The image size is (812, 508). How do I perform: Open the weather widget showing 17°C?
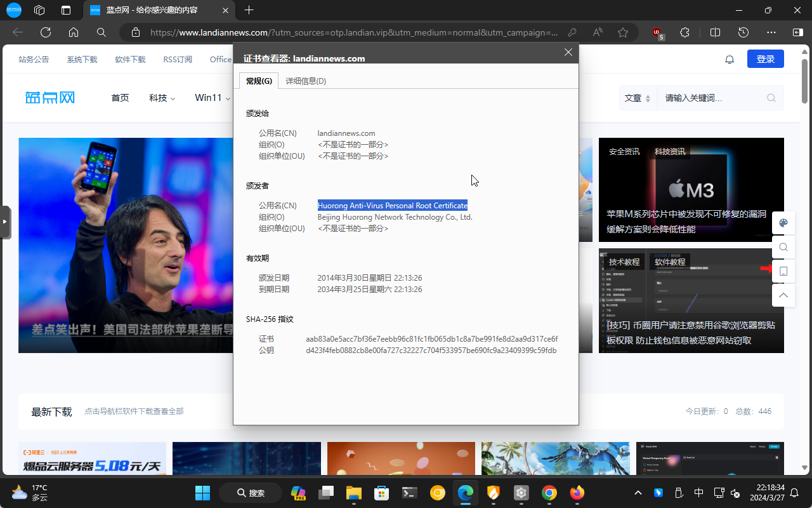tap(30, 493)
